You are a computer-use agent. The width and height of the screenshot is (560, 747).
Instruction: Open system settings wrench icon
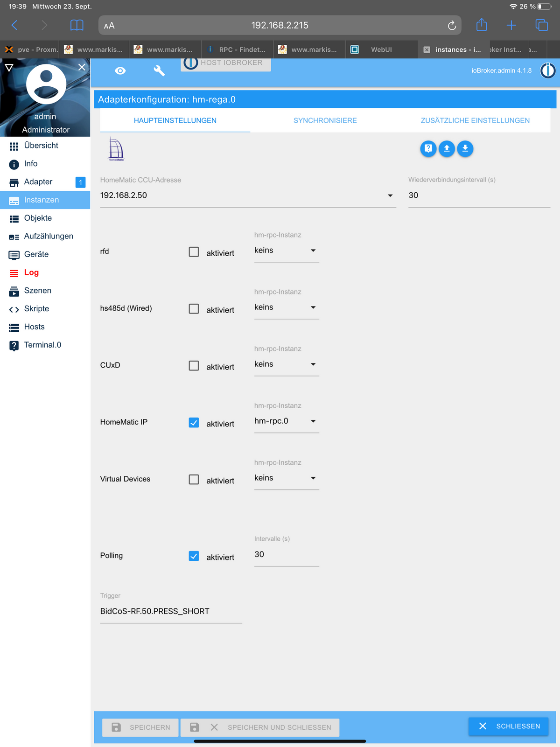pyautogui.click(x=159, y=71)
